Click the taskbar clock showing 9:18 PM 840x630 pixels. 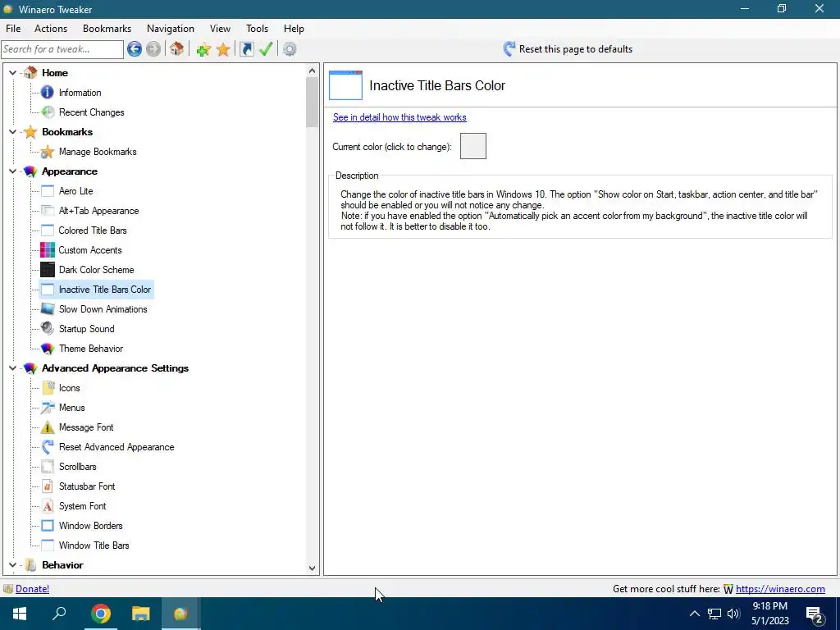769,614
